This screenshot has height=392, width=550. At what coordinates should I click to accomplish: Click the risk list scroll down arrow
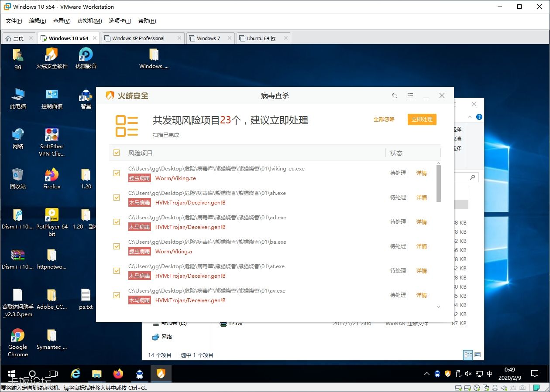pos(439,307)
